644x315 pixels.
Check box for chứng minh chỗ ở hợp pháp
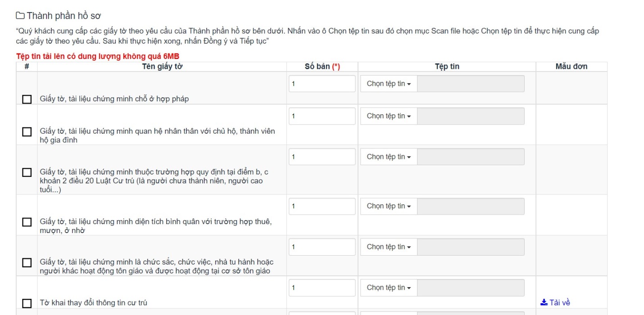[x=27, y=99]
